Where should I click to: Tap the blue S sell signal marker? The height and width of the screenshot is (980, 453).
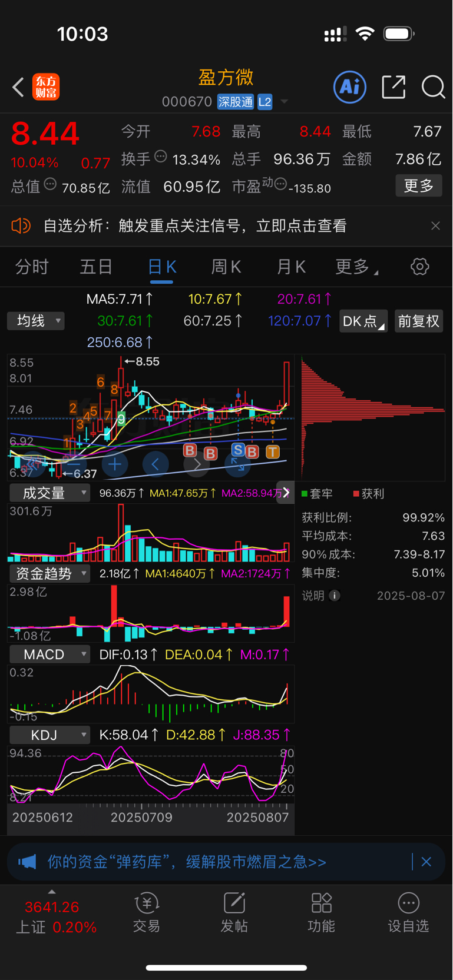238,450
